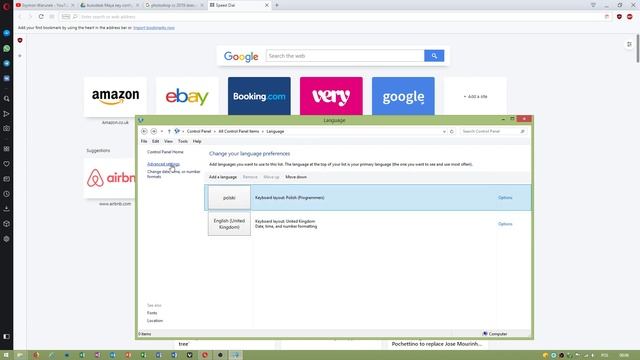Open blue google speed dial tile
This screenshot has width=640, height=360.
pyautogui.click(x=403, y=96)
